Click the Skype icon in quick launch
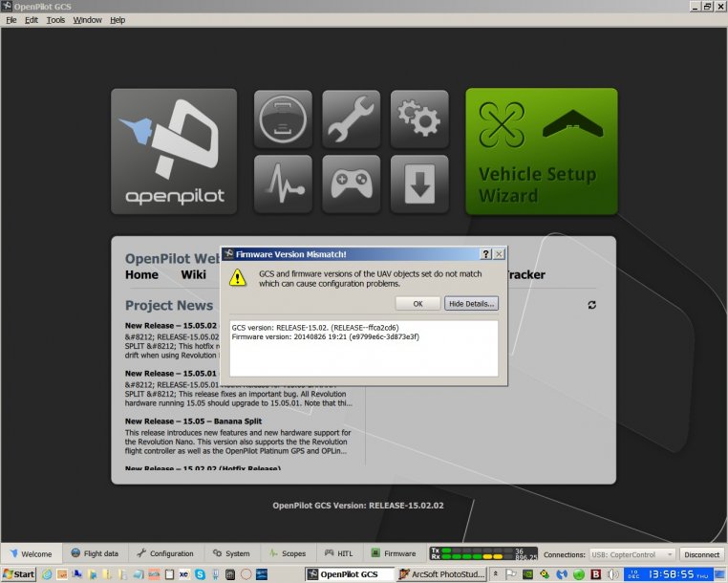Screen dimensions: 728x583 [x=200, y=574]
